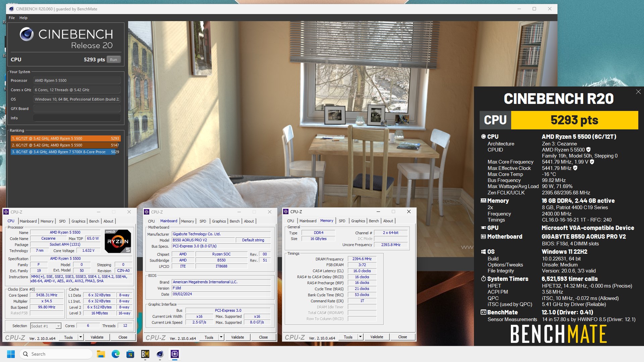
Task: Click the Multiplier x 54.5 value
Action: pos(47,301)
